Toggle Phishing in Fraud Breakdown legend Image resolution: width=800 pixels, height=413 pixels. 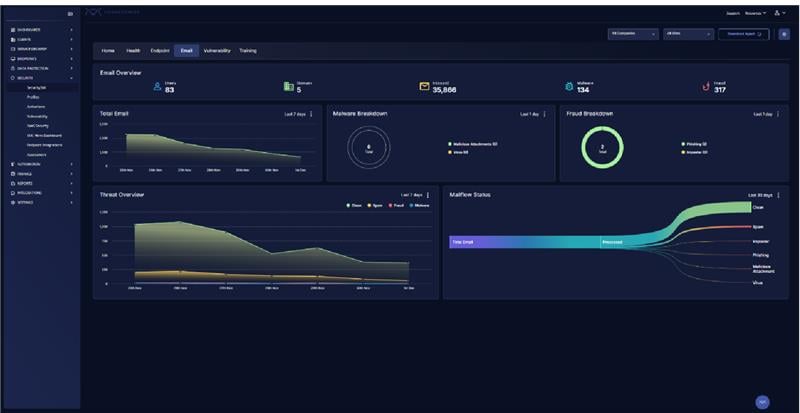[694, 144]
